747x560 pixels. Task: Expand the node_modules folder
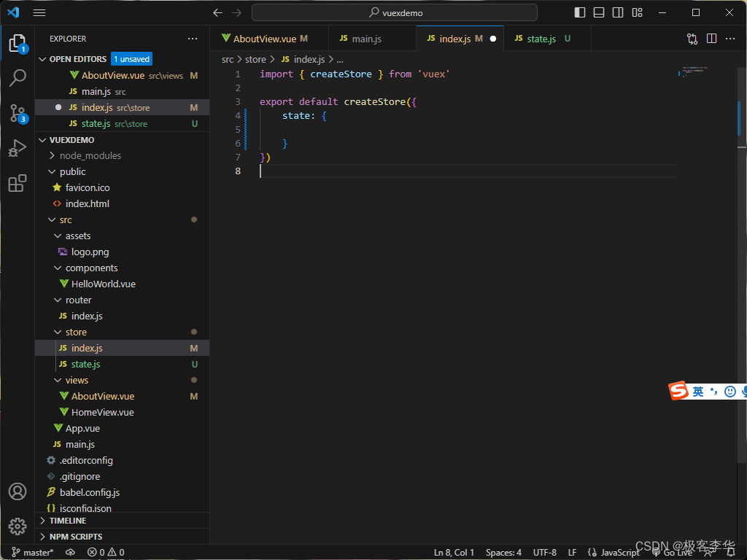tap(90, 155)
